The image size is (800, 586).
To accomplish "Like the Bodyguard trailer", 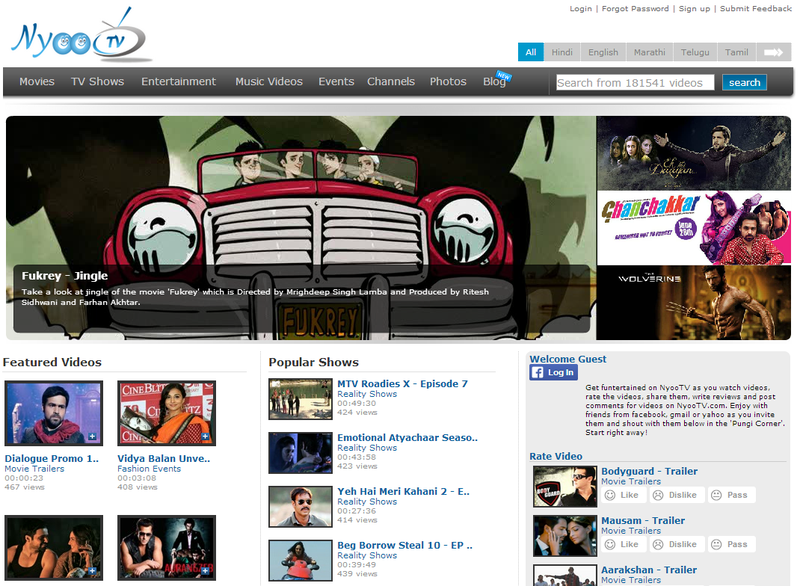I will (x=623, y=495).
